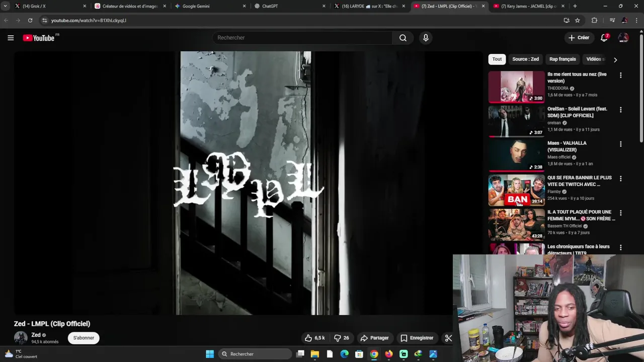The height and width of the screenshot is (362, 644).
Task: Open options for QUI SE FERA BANNIR video
Action: pyautogui.click(x=620, y=178)
